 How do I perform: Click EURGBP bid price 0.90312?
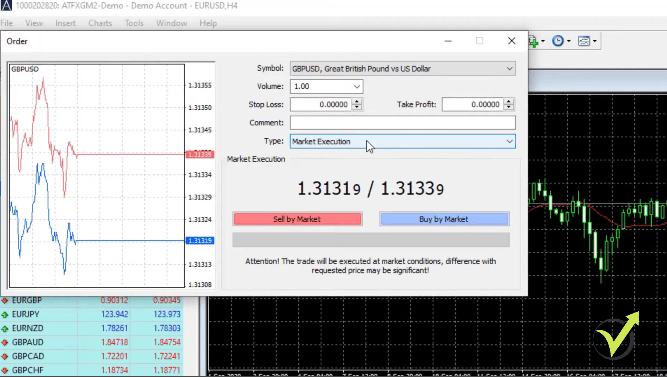114,301
